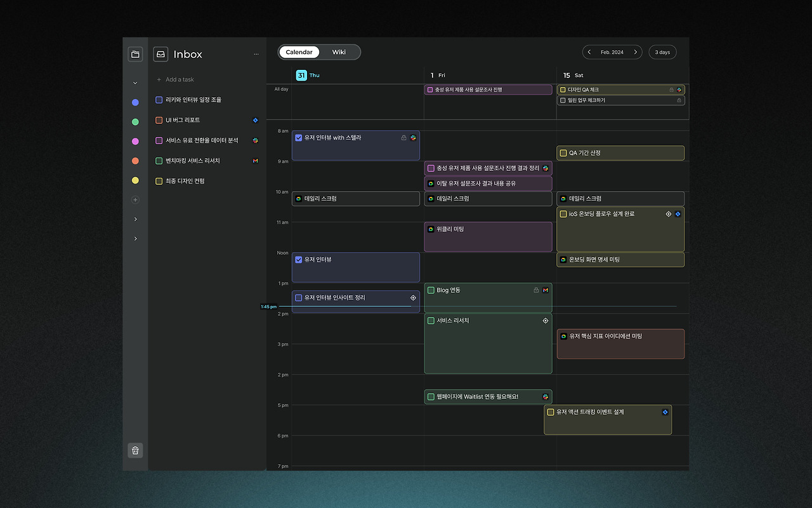Open the trash icon at the sidebar bottom
Image resolution: width=812 pixels, height=508 pixels.
(x=135, y=450)
